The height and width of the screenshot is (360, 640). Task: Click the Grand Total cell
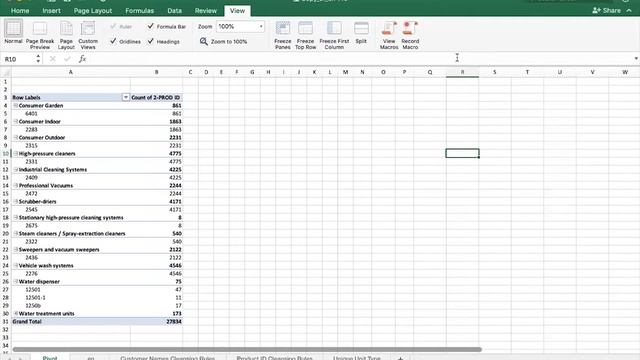71,322
